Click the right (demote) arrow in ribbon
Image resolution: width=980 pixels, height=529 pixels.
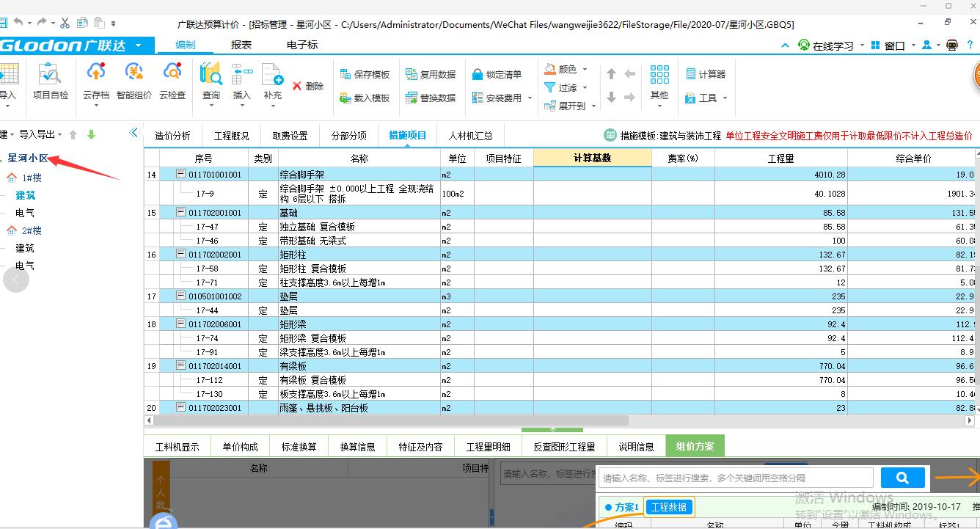tap(629, 98)
